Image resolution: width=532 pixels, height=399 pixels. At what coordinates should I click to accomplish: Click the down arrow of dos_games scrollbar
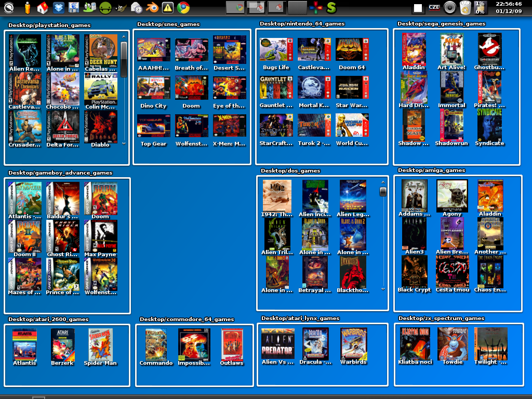[383, 289]
